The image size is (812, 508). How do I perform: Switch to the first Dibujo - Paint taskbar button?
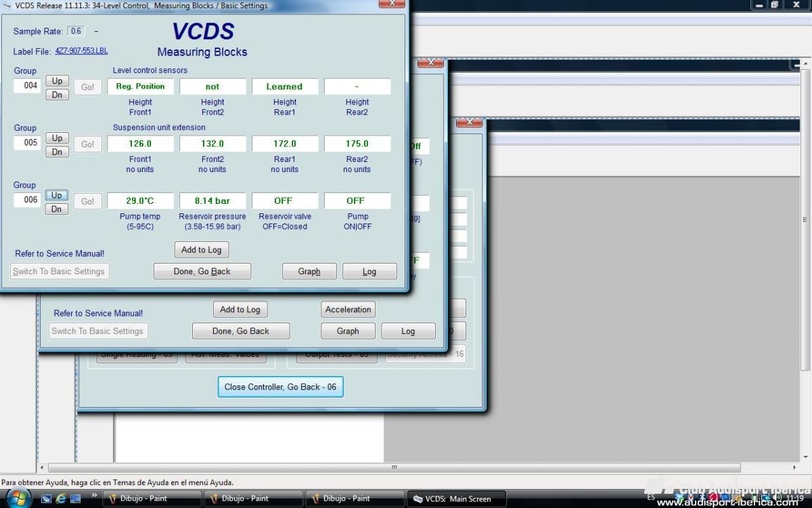click(151, 499)
